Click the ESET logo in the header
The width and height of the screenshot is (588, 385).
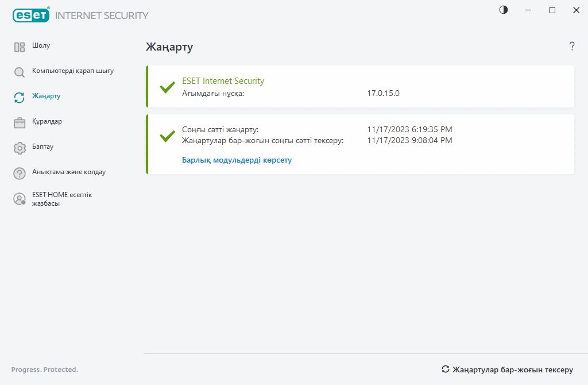point(31,16)
